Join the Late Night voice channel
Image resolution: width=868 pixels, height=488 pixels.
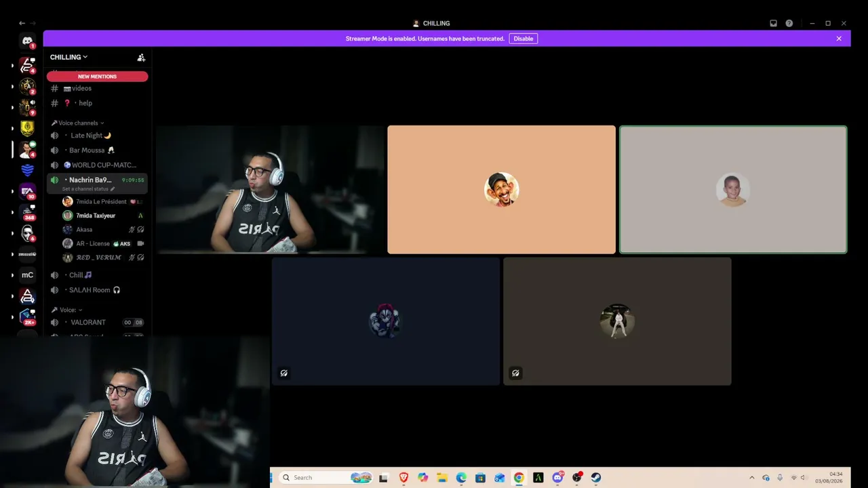coord(97,136)
